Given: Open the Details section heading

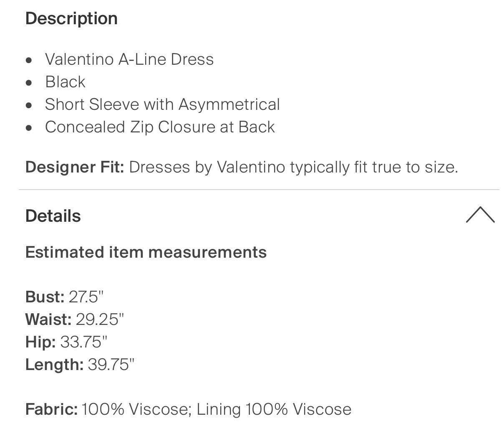Looking at the screenshot, I should (x=53, y=216).
